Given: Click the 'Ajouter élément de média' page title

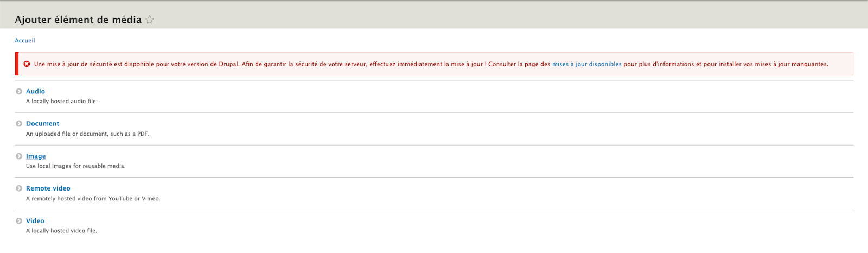Looking at the screenshot, I should point(78,20).
